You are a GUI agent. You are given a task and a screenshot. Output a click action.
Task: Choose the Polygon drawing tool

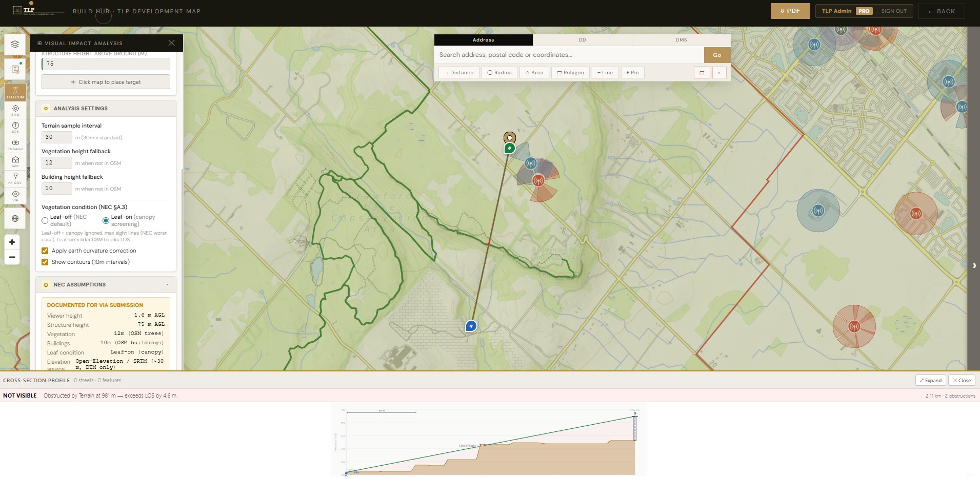[570, 73]
